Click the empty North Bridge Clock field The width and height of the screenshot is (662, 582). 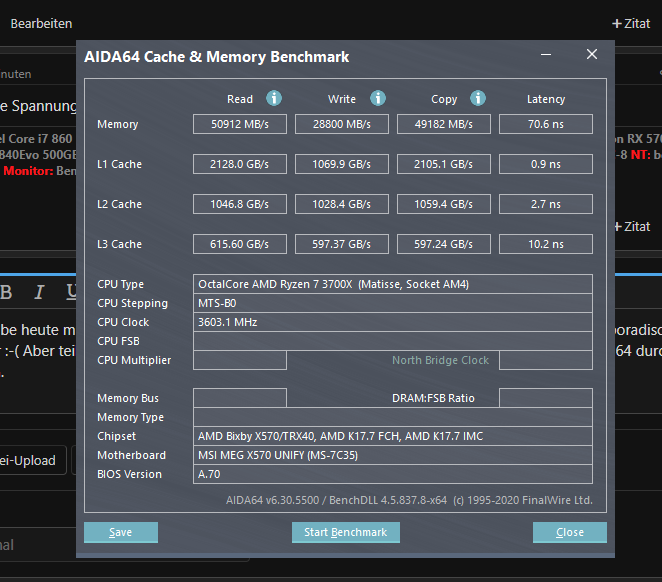(546, 360)
